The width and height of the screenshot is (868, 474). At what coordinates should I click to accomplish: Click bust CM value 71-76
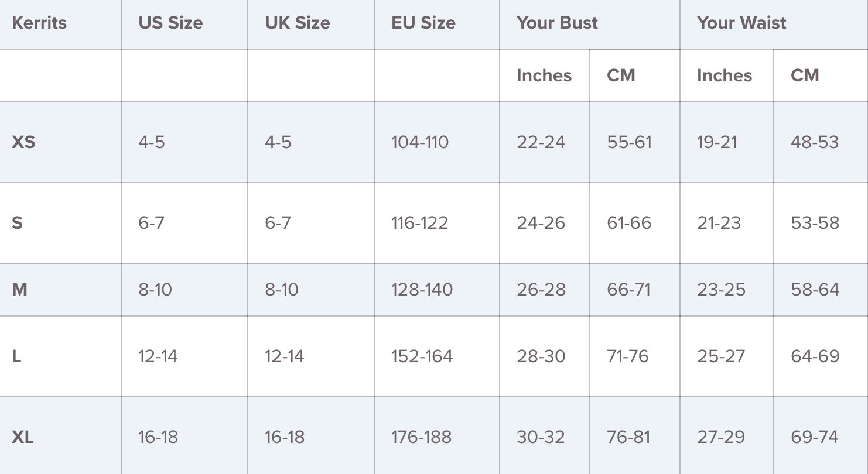(x=628, y=356)
